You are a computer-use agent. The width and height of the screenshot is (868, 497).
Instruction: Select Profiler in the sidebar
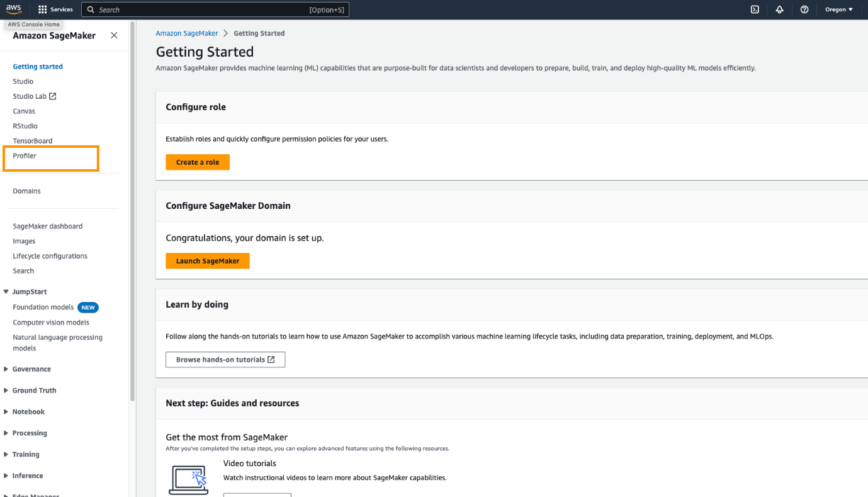[x=25, y=156]
